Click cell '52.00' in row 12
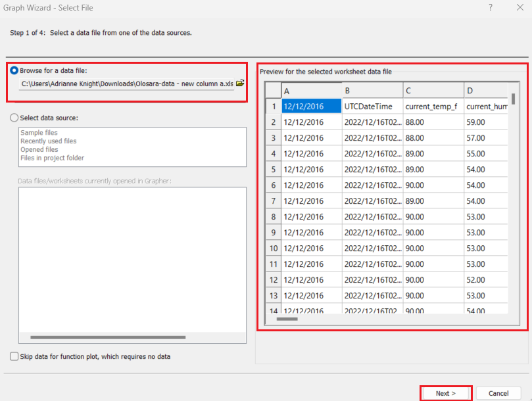This screenshot has height=401, width=532. [486, 280]
